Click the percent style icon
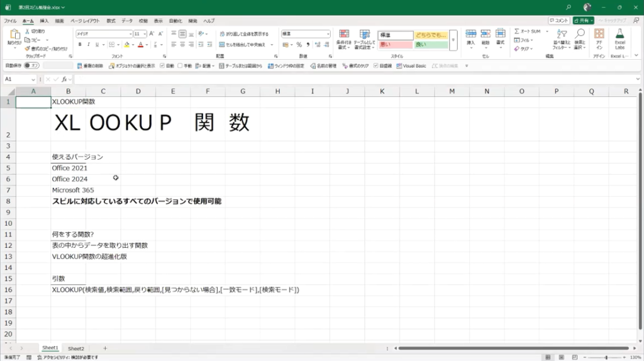Image resolution: width=644 pixels, height=361 pixels. coord(299,45)
